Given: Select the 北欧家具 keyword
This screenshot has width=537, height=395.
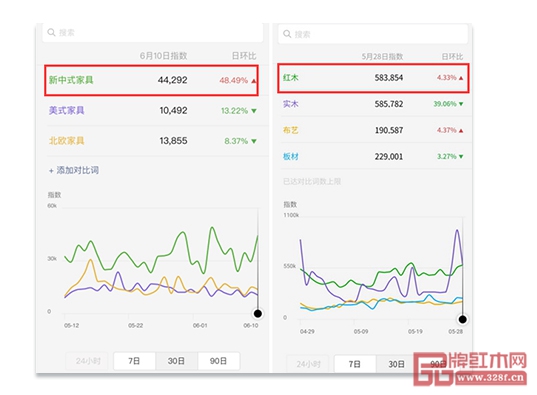Looking at the screenshot, I should coord(66,141).
